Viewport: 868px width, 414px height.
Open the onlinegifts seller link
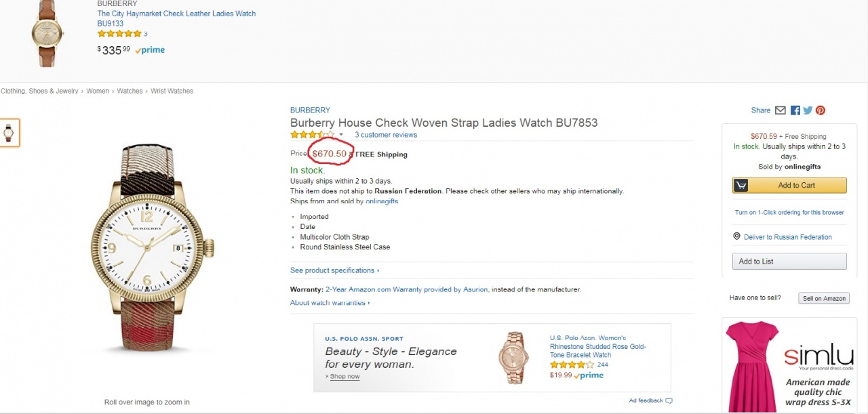(382, 201)
